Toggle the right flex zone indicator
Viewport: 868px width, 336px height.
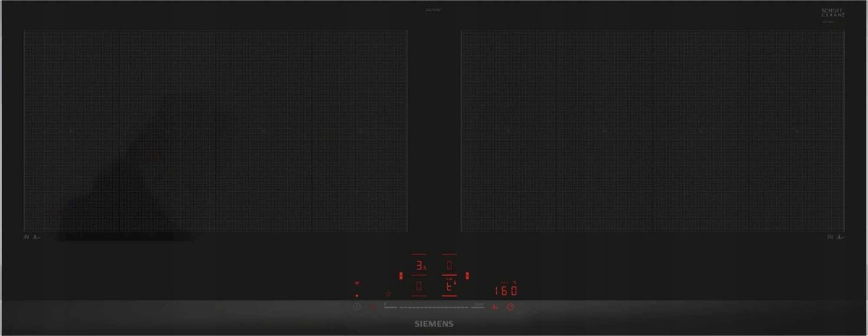468,276
